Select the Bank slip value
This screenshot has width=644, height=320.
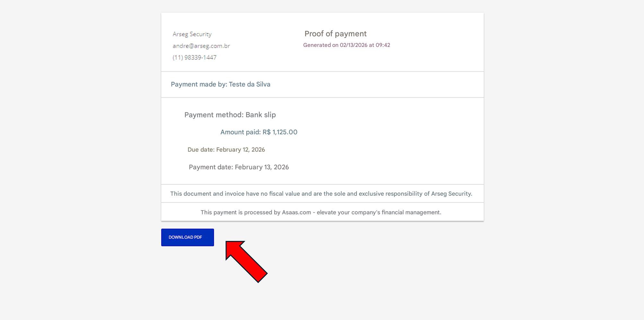point(260,115)
